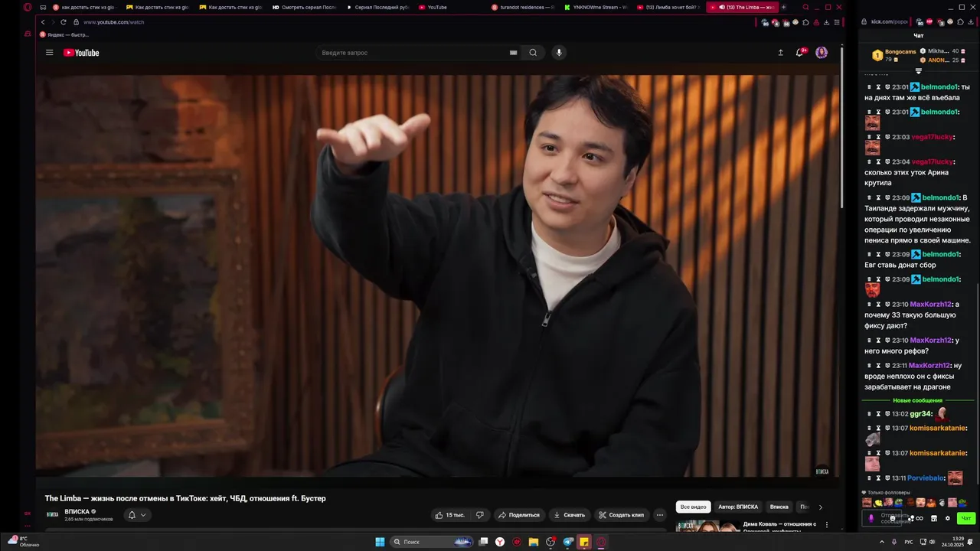Switch to the Сериал Последний tab
Viewport: 980px width, 551px height.
coord(377,7)
